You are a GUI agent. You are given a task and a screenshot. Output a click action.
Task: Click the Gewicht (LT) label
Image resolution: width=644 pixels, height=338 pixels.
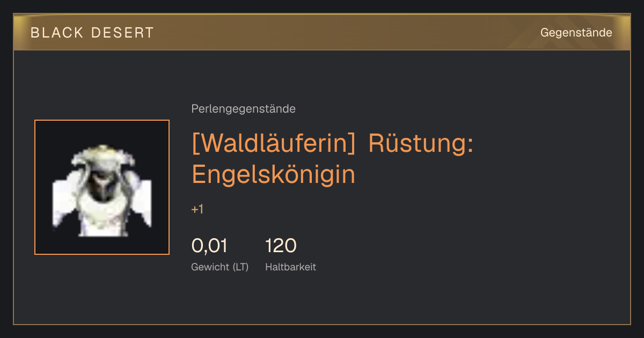(x=220, y=267)
